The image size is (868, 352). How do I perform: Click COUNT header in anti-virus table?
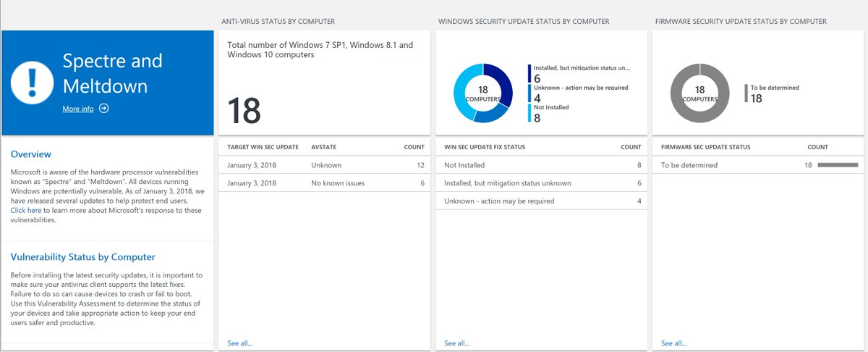tap(414, 147)
